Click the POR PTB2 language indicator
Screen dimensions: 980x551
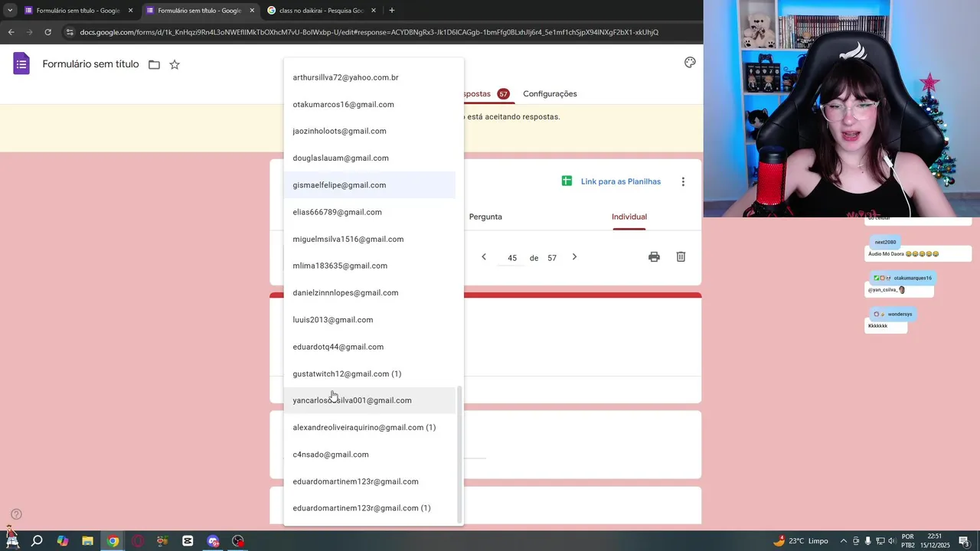tap(908, 541)
